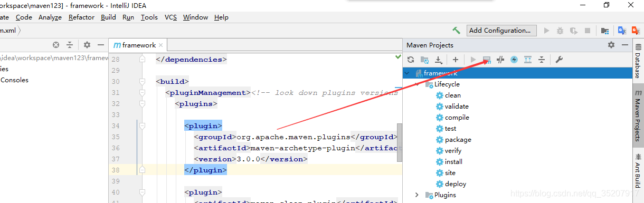Fold plugins tag at line 32
The width and height of the screenshot is (644, 203).
(142, 104)
